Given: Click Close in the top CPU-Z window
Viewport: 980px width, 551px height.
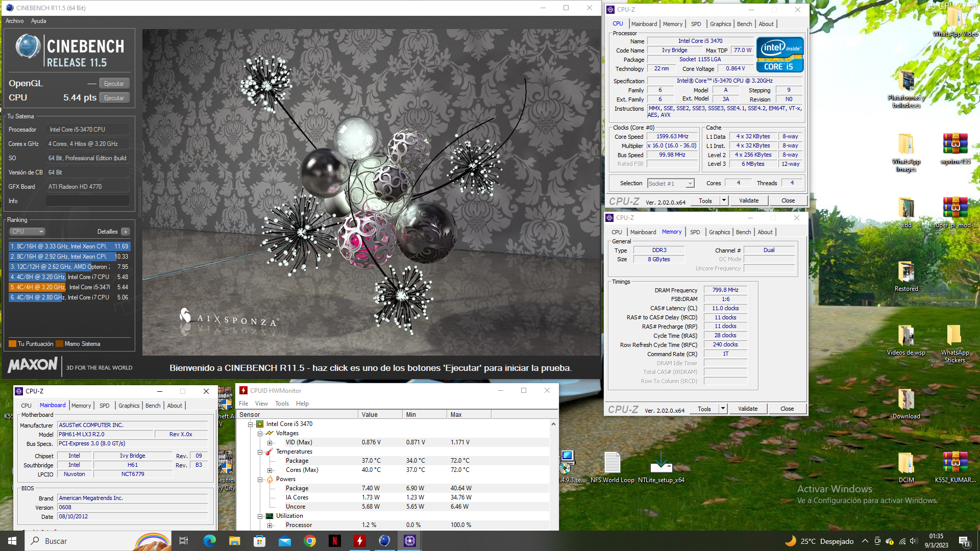Looking at the screenshot, I should 788,201.
